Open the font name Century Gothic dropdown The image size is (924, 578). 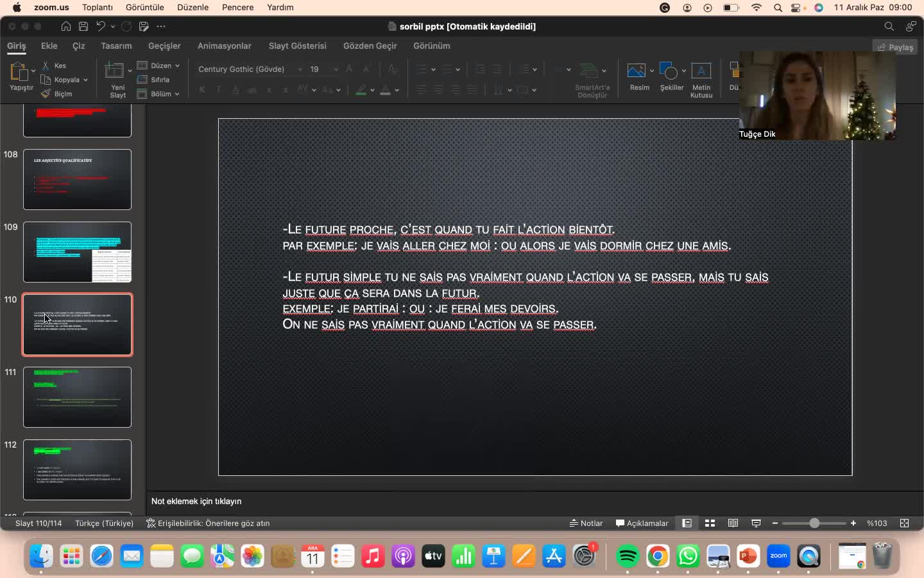click(x=300, y=69)
